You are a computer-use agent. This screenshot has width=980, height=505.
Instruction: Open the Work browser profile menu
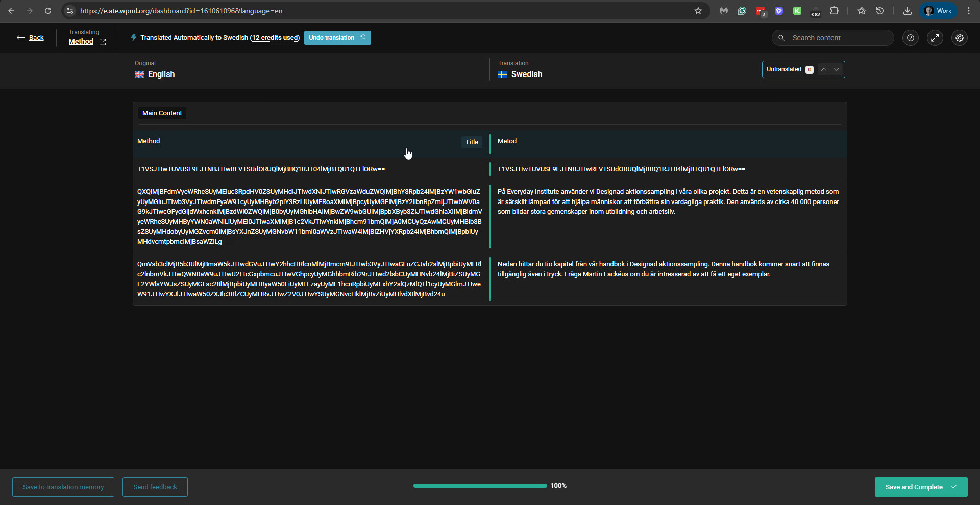938,11
